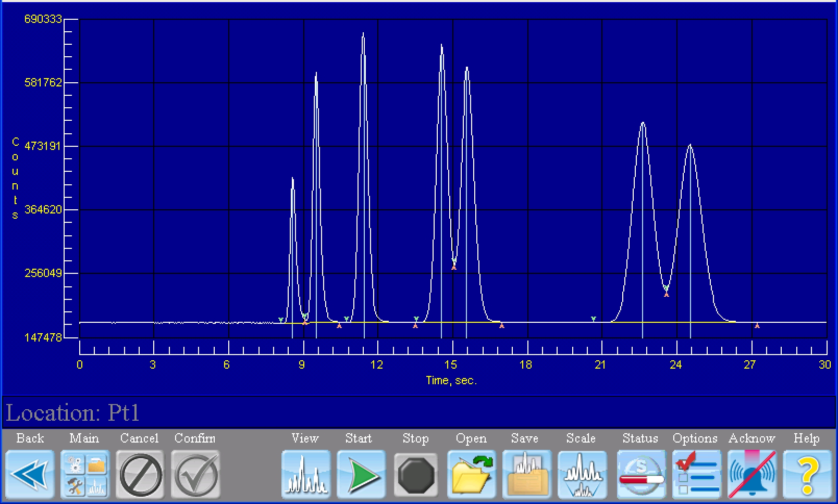This screenshot has height=504, width=838.
Task: Open a file with folder icon
Action: 471,474
